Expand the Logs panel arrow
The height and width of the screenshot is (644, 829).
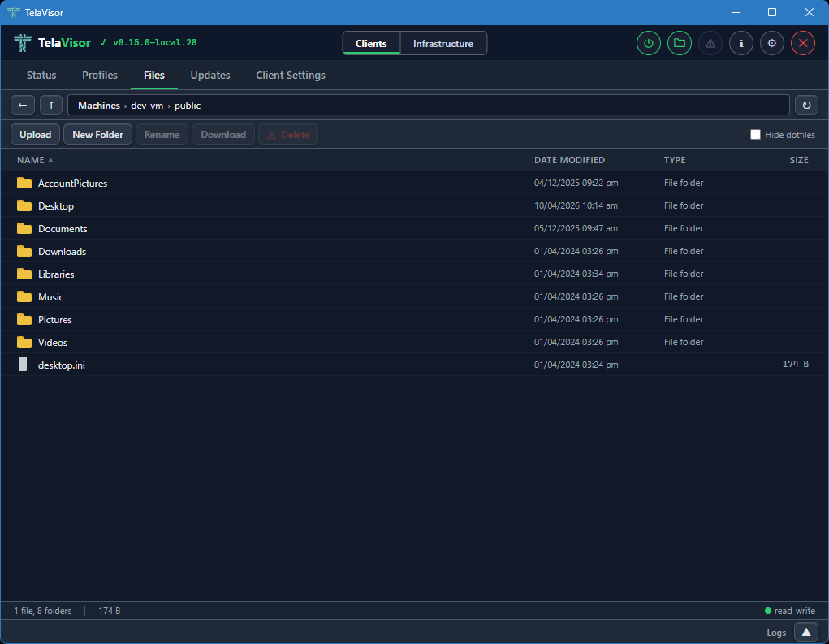click(x=805, y=632)
